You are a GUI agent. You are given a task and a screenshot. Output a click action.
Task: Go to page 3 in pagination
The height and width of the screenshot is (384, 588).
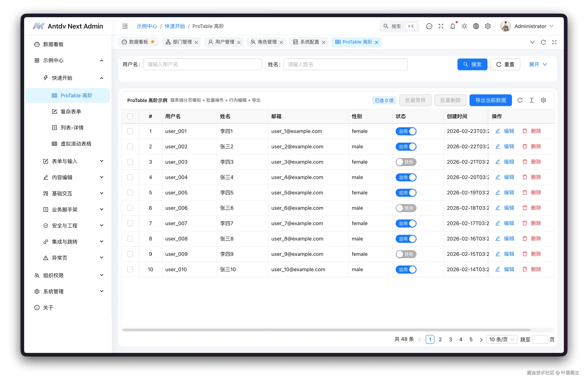pyautogui.click(x=450, y=339)
